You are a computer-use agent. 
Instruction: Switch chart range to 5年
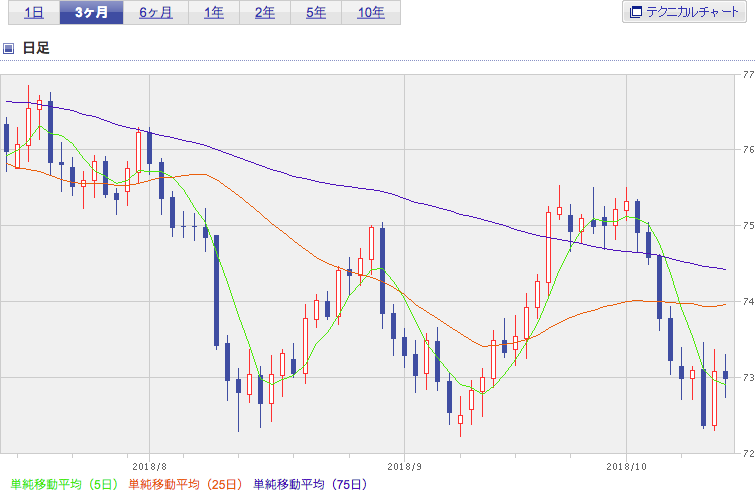click(x=316, y=13)
